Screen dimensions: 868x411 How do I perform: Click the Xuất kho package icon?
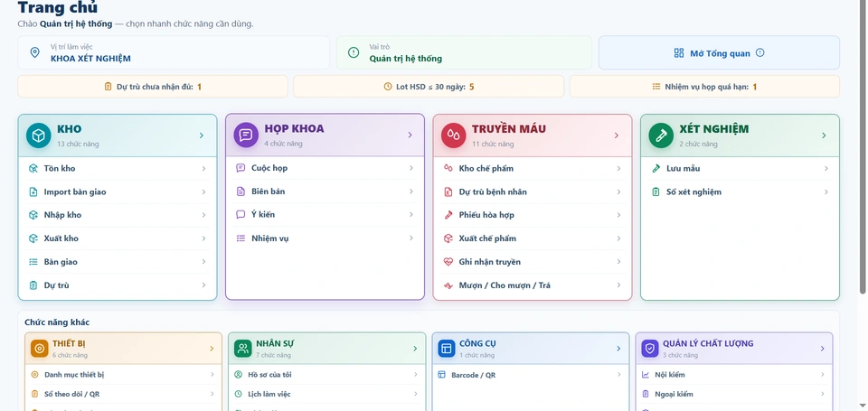(33, 238)
